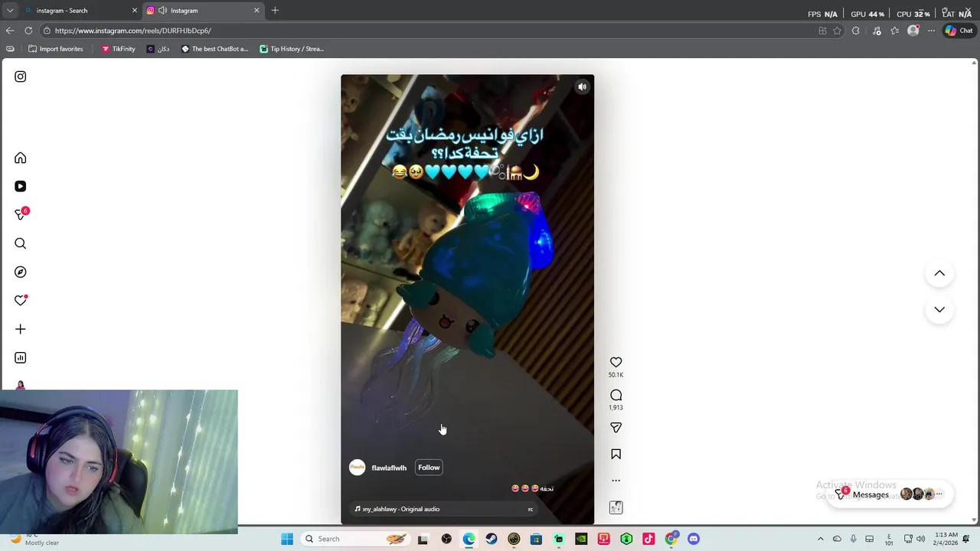Open Steam from the taskbar
This screenshot has width=980, height=551.
[x=492, y=539]
